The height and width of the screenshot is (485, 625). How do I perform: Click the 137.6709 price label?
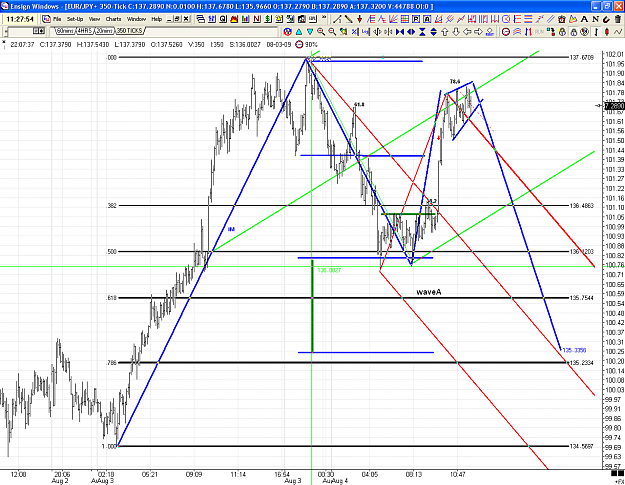pos(582,57)
